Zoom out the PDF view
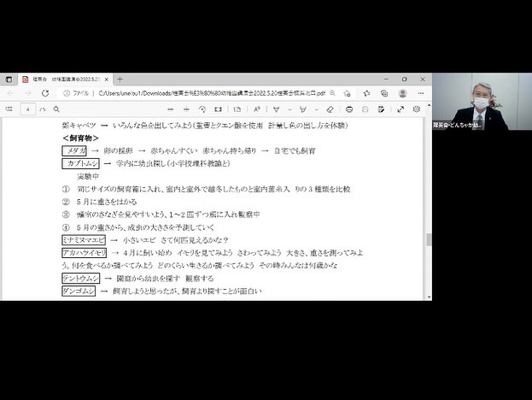 point(171,109)
